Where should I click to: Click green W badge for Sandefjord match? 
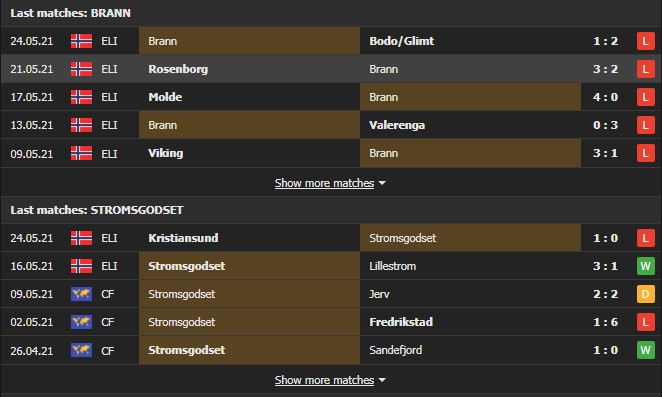coord(646,350)
